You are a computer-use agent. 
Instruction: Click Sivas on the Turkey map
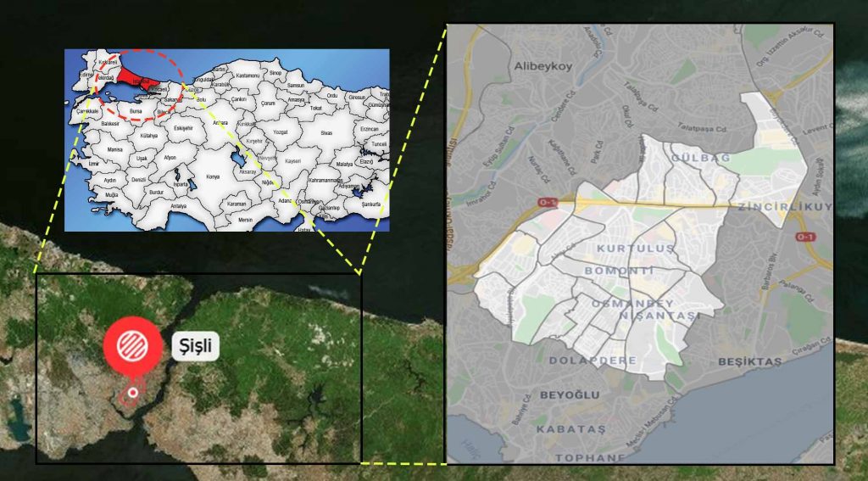point(326,133)
